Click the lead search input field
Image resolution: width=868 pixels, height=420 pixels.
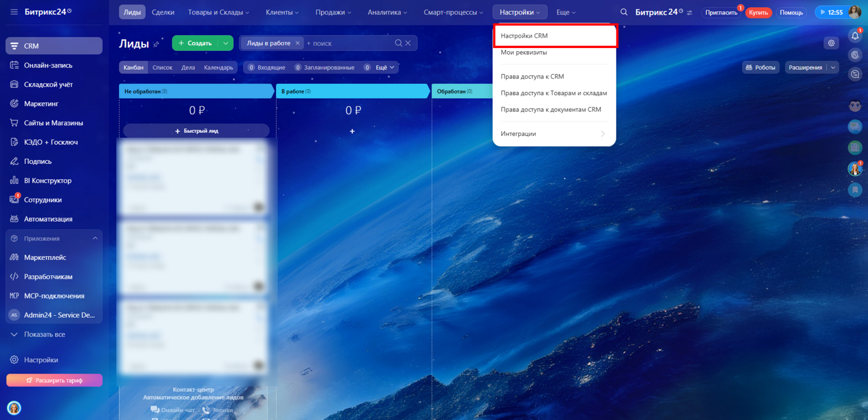349,43
